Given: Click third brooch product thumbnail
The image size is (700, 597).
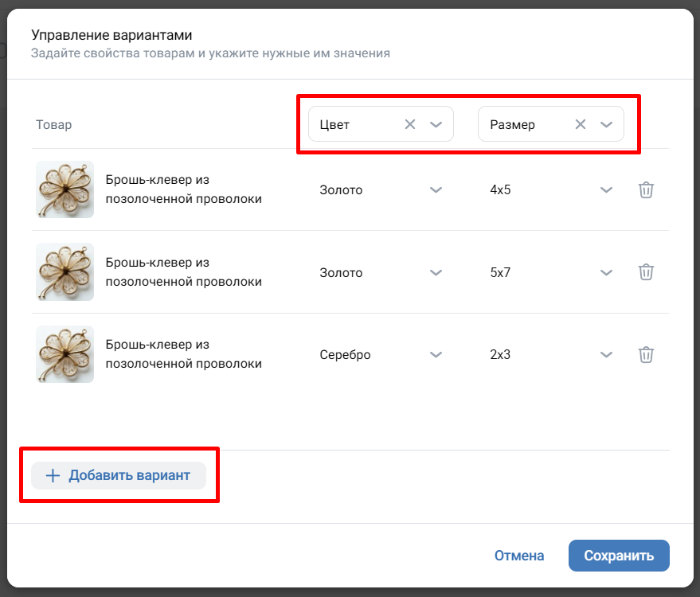Looking at the screenshot, I should pos(65,354).
